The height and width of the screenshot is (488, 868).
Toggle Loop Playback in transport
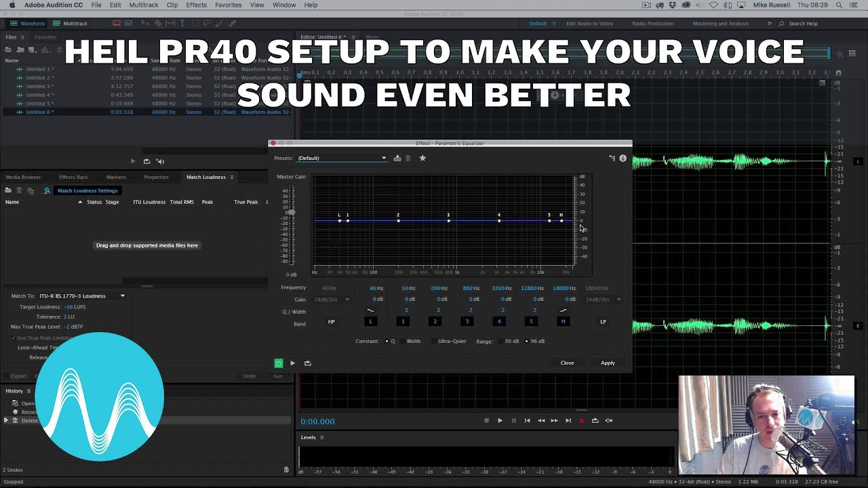click(x=595, y=421)
